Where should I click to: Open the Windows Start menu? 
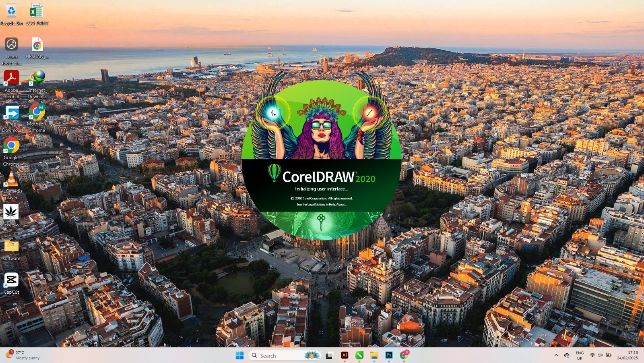pyautogui.click(x=240, y=355)
